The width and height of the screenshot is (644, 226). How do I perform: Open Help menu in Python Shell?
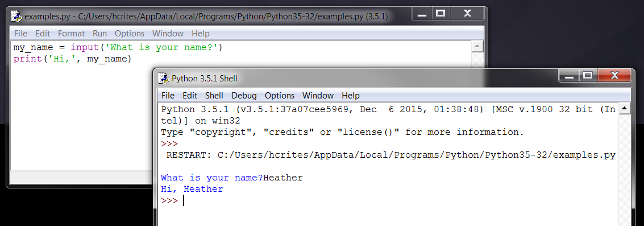pyautogui.click(x=351, y=96)
